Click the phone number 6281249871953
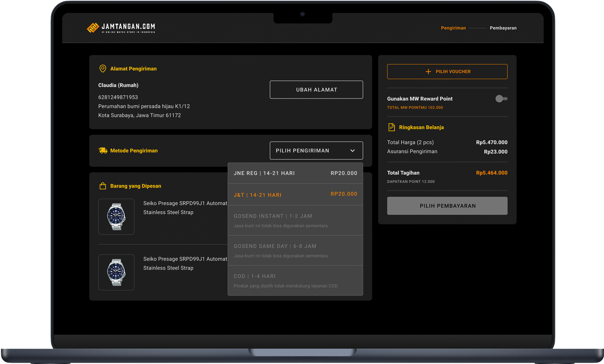Viewport: 604px width, 364px height. pos(118,97)
